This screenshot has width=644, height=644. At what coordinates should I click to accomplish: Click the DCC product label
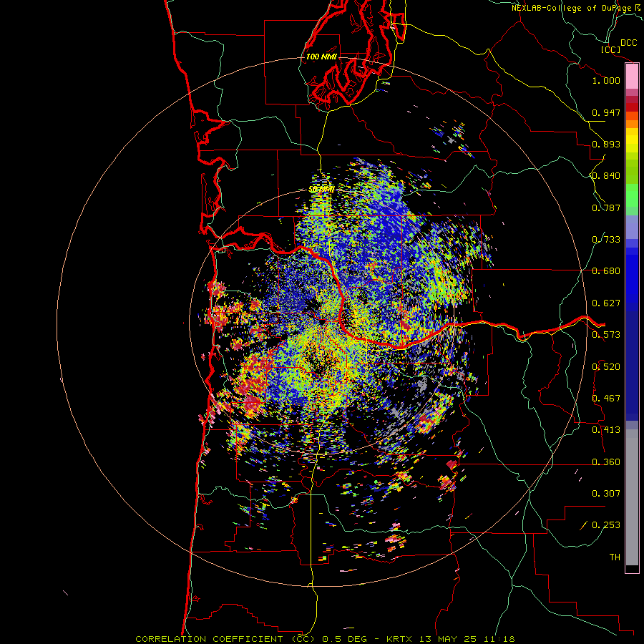[x=629, y=43]
